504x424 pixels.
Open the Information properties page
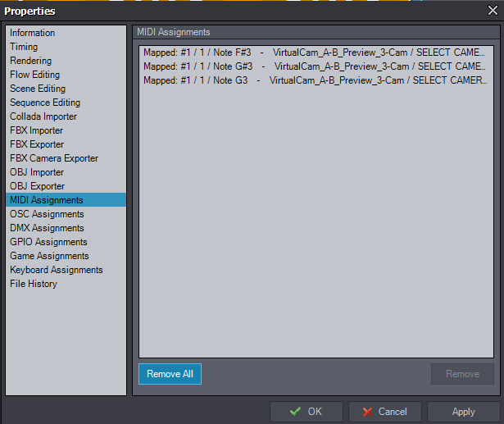tap(33, 33)
